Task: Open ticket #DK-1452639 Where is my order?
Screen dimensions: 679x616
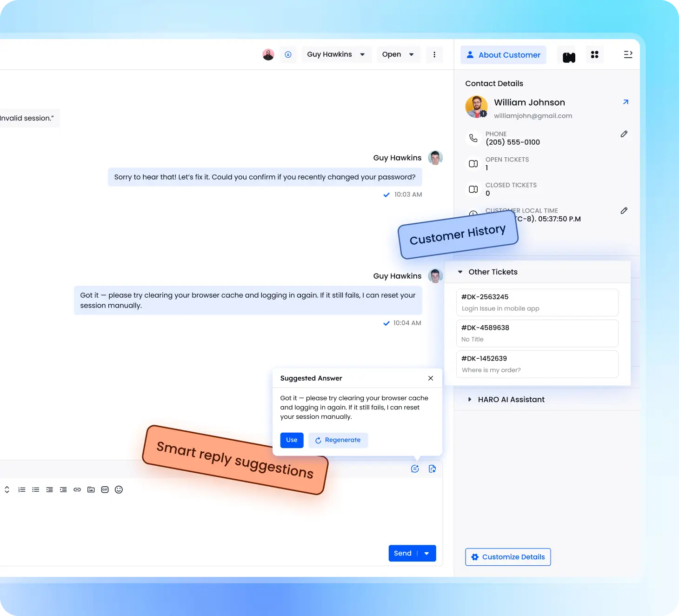Action: click(x=537, y=364)
